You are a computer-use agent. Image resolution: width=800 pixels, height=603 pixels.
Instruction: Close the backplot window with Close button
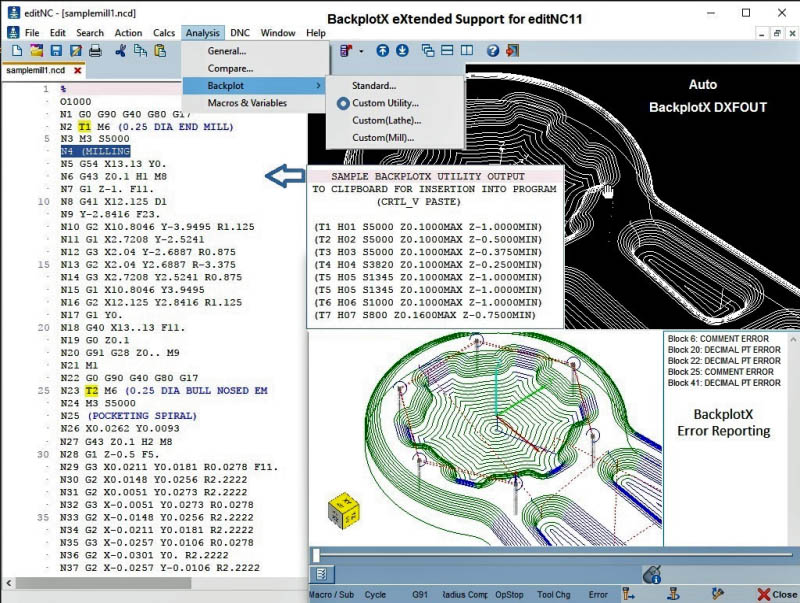coord(777,594)
